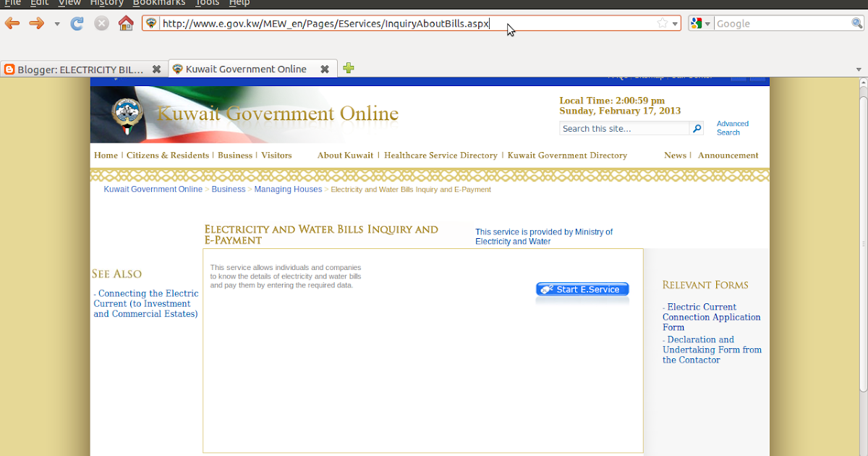The height and width of the screenshot is (456, 868).
Task: Open Citizens & Residents section
Action: [168, 155]
